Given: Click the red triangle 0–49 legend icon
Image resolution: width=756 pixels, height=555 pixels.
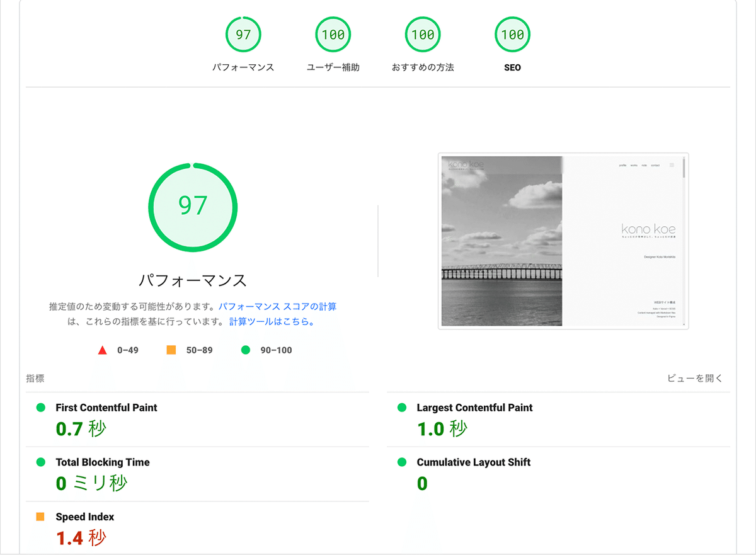Looking at the screenshot, I should [x=103, y=350].
